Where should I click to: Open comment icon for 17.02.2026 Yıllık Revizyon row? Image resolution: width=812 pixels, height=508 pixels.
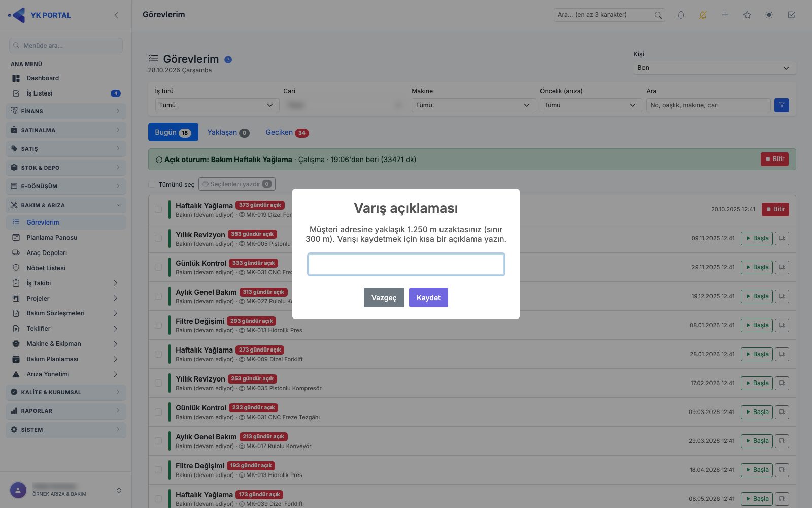tap(782, 383)
